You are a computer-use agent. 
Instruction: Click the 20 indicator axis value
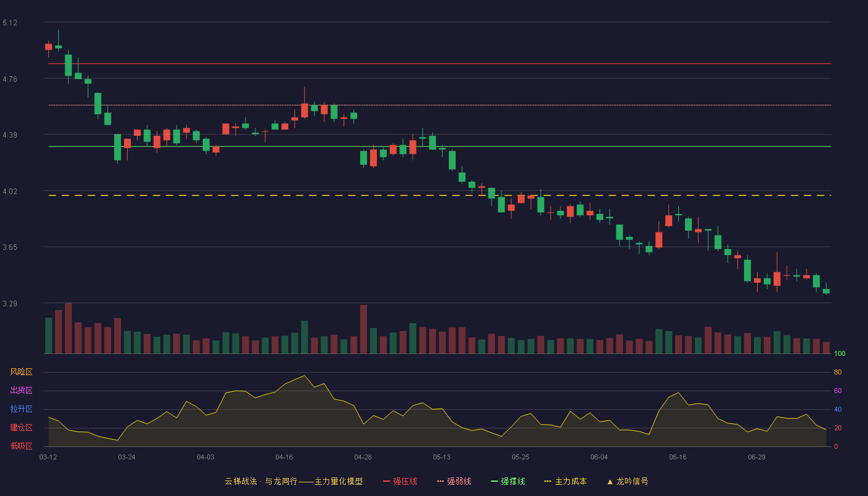point(838,428)
